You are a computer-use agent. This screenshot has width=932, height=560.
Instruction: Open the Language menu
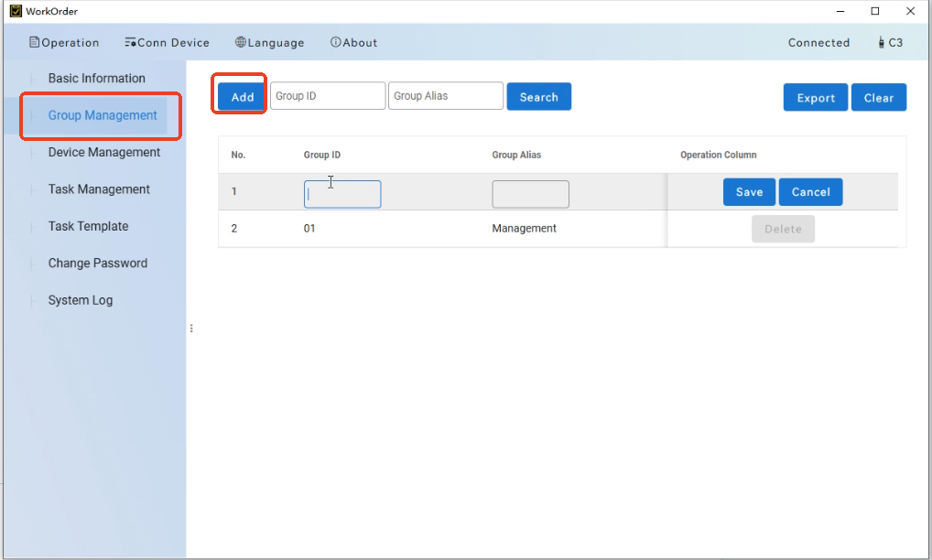coord(269,43)
